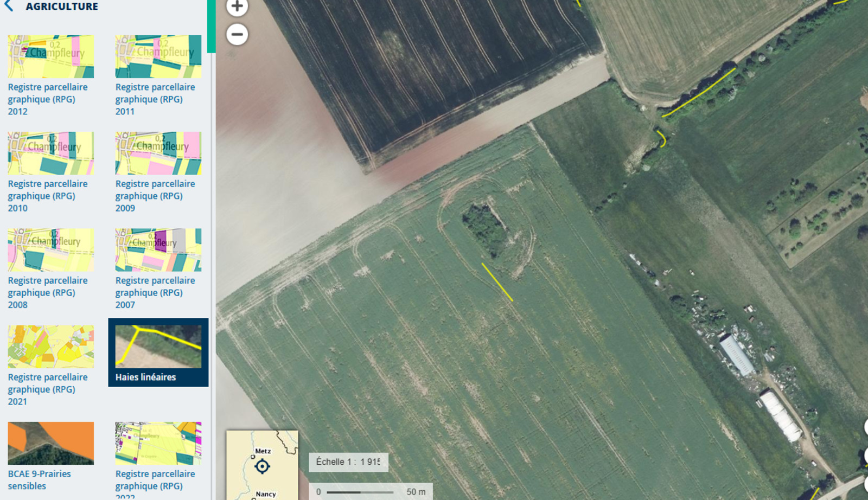Click the 'BCAE 9-Prairies sensibles' text label
The width and height of the screenshot is (868, 500).
pyautogui.click(x=40, y=480)
